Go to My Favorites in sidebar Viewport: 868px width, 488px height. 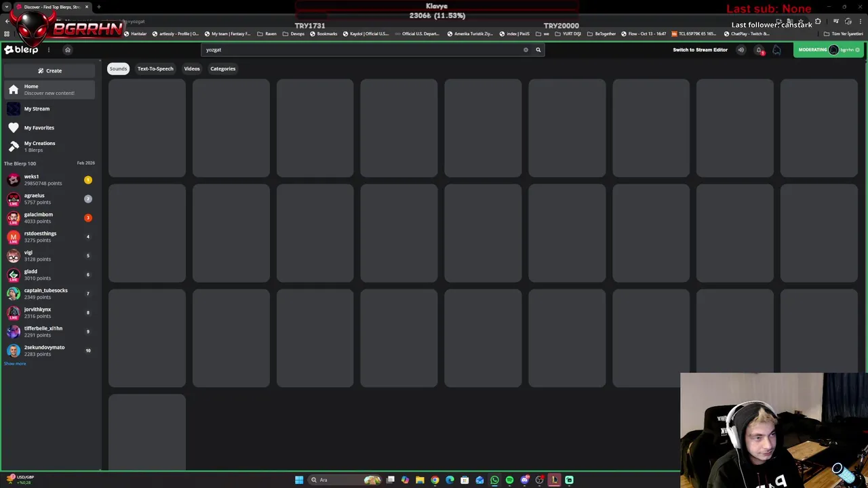tap(50, 127)
